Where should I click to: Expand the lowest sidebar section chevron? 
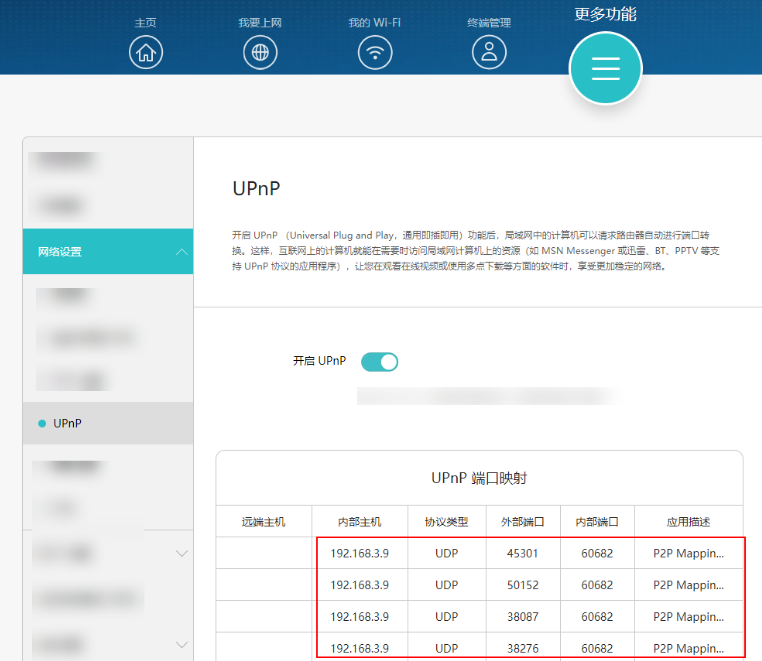click(182, 644)
